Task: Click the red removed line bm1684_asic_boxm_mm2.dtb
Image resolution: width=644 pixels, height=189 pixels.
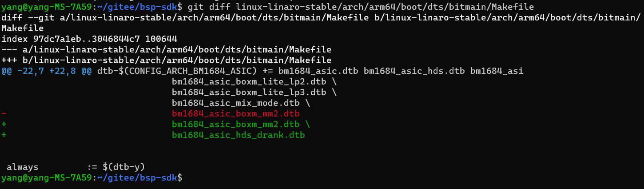Action: point(235,113)
